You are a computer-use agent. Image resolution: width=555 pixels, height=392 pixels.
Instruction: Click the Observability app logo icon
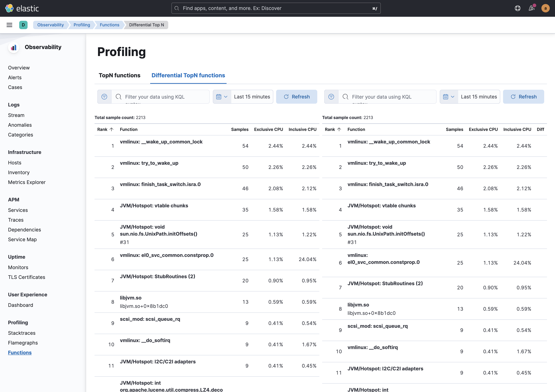coord(14,47)
